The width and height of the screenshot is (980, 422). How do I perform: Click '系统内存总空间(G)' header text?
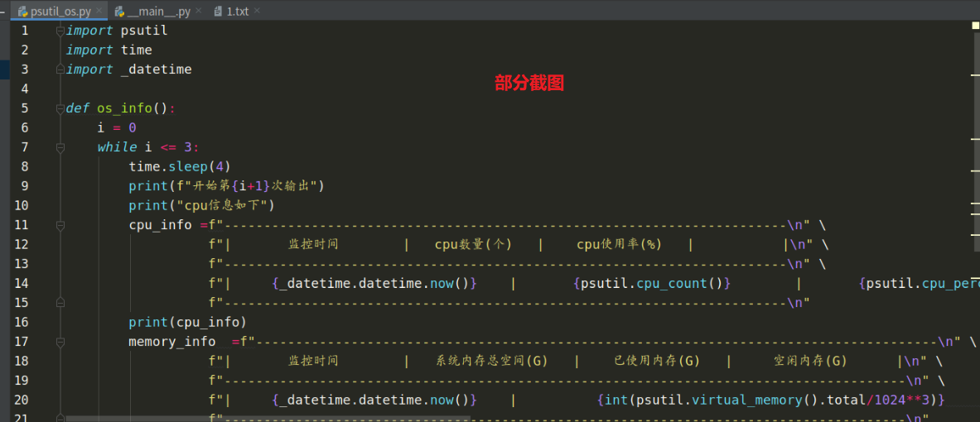(x=492, y=362)
